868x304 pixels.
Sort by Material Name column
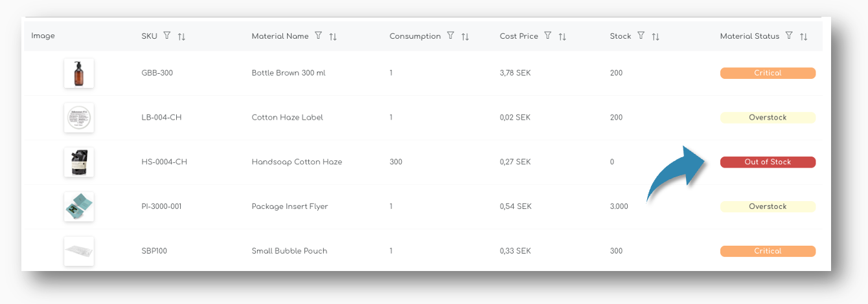pos(333,37)
